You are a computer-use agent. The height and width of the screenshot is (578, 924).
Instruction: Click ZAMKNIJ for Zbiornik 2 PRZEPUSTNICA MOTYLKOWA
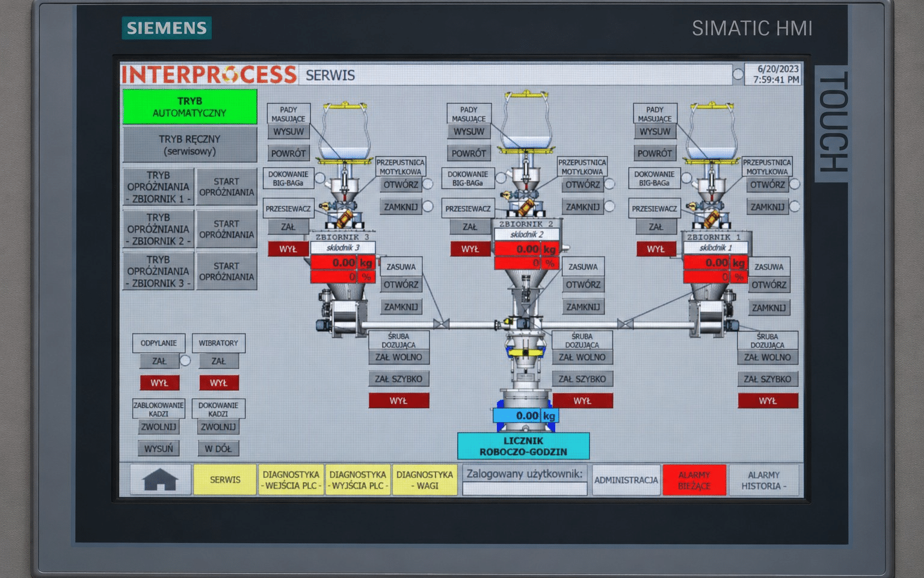pos(582,207)
